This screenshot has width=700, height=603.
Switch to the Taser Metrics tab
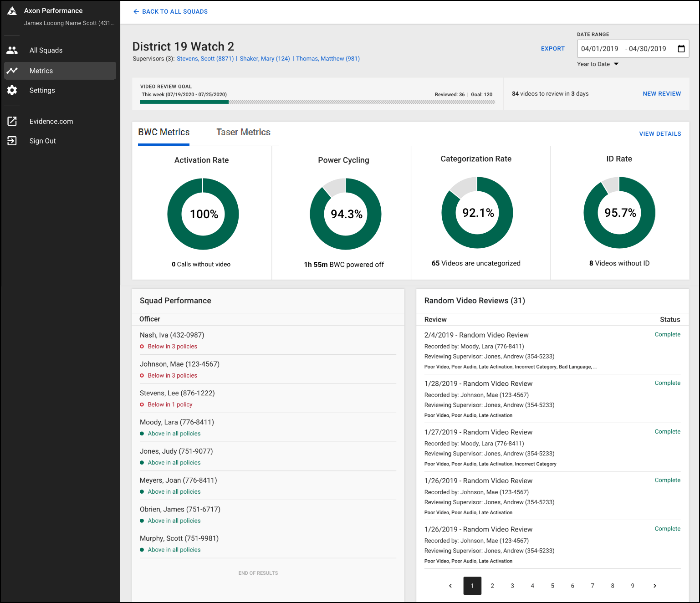(x=243, y=132)
